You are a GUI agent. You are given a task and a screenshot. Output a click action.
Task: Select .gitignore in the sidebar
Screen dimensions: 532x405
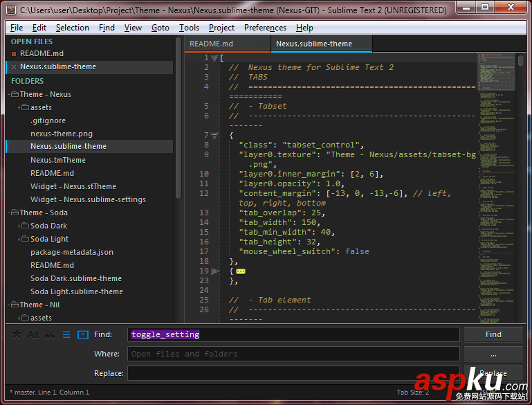[48, 121]
